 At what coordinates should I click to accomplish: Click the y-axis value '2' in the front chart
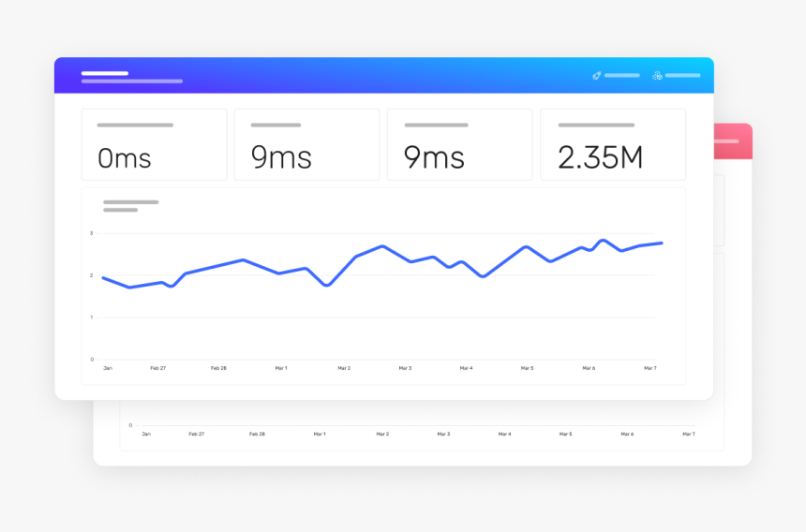92,275
